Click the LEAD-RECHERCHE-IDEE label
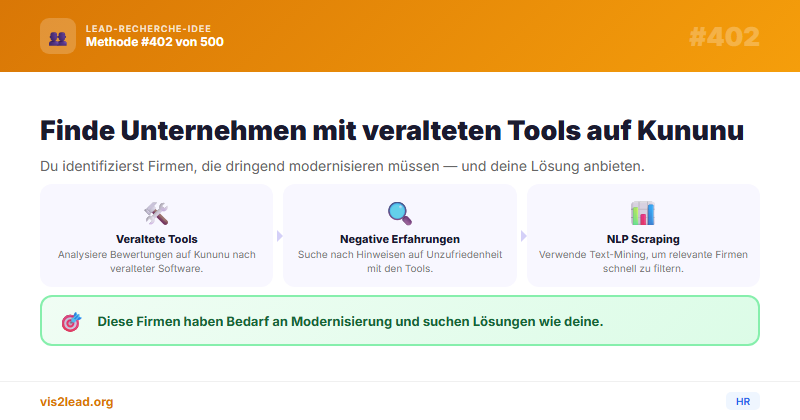This screenshot has height=420, width=800. click(148, 29)
